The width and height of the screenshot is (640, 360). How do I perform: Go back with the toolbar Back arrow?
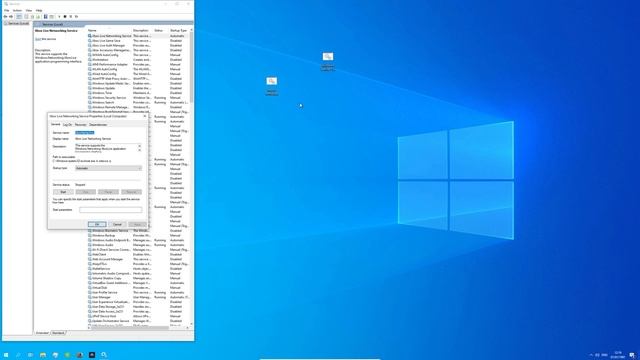[x=5, y=17]
